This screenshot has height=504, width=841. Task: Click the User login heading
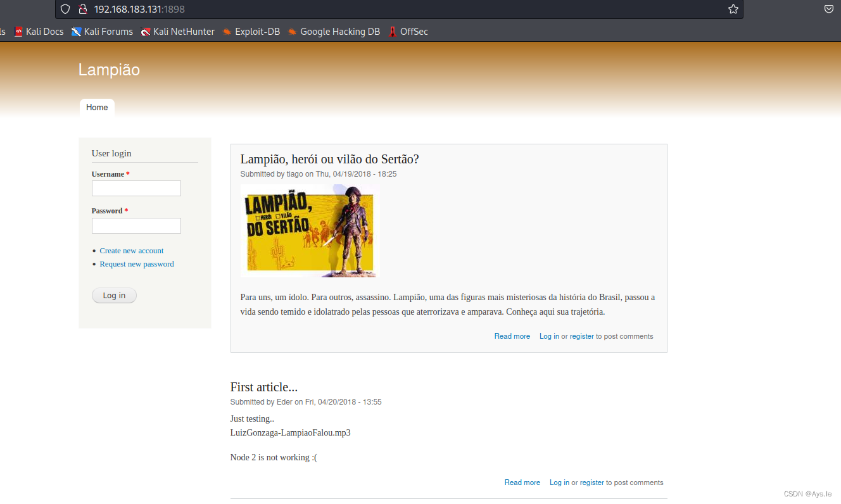(x=111, y=153)
